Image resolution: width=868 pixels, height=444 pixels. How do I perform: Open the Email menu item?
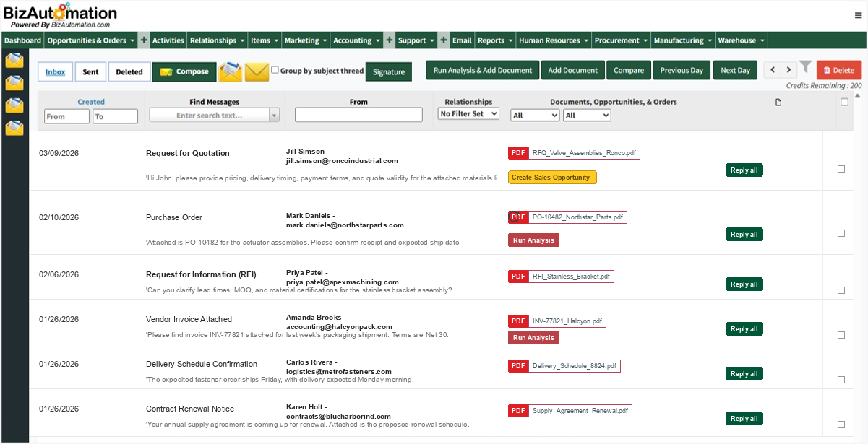click(x=462, y=40)
